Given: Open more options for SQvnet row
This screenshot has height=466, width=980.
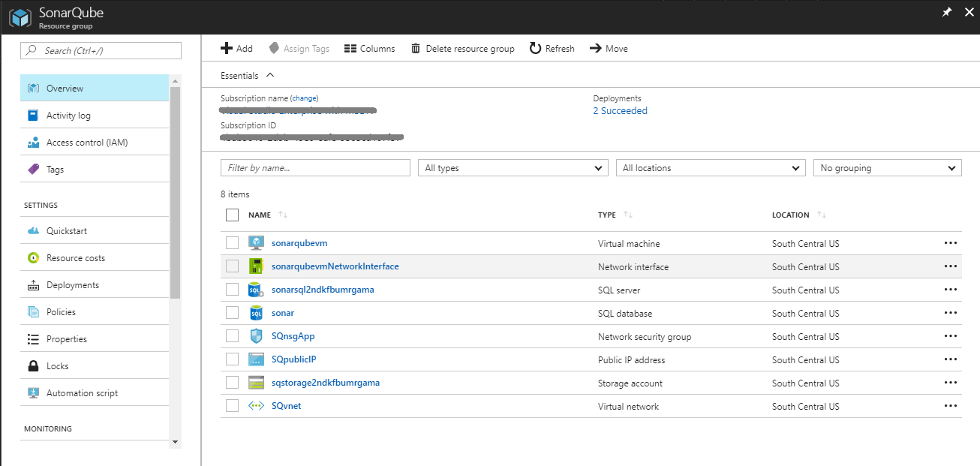Looking at the screenshot, I should click(x=951, y=406).
